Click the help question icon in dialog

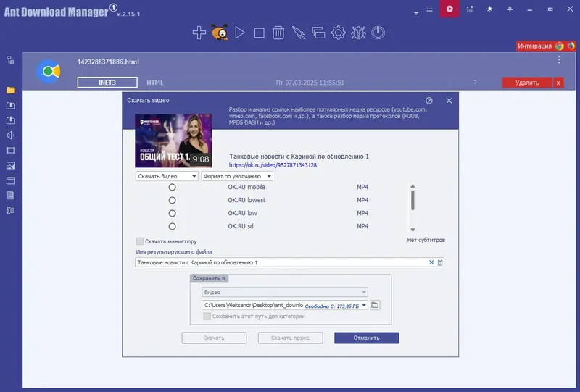click(x=429, y=101)
